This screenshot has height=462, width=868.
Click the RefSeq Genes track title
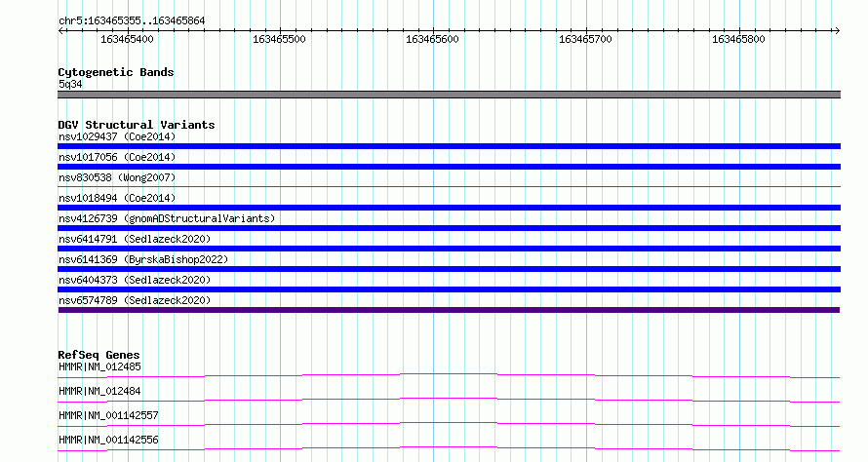pos(99,355)
